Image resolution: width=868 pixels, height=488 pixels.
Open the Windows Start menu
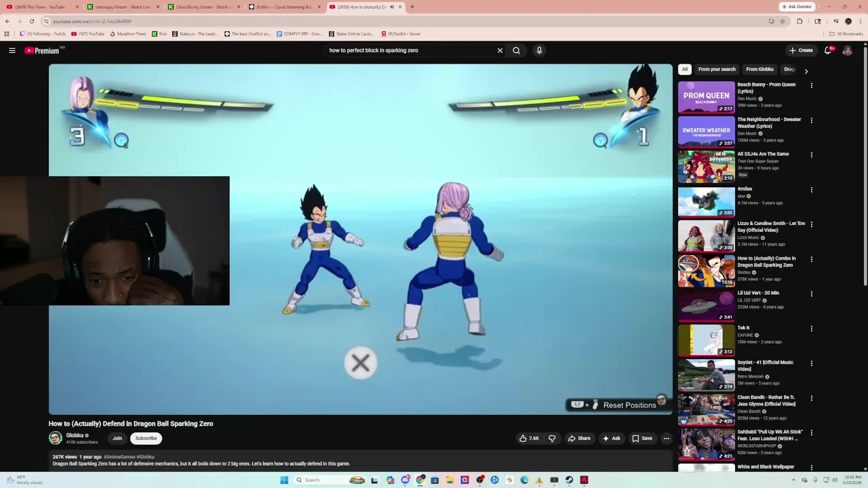point(284,480)
